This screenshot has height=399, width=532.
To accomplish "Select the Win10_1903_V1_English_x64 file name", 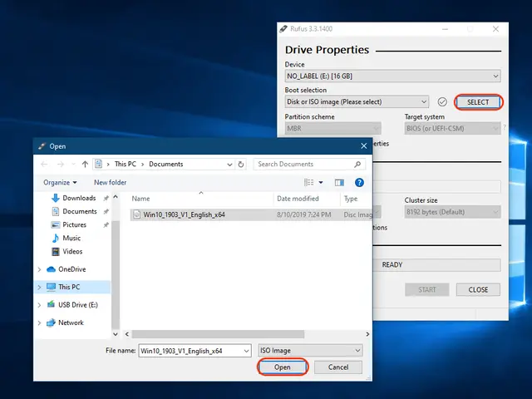I will point(184,214).
